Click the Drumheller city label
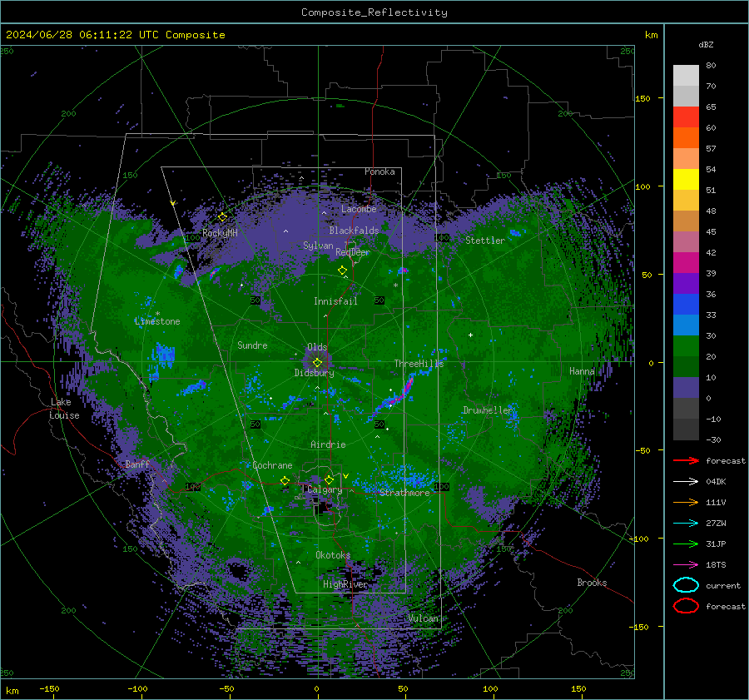749x700 pixels. (x=488, y=410)
